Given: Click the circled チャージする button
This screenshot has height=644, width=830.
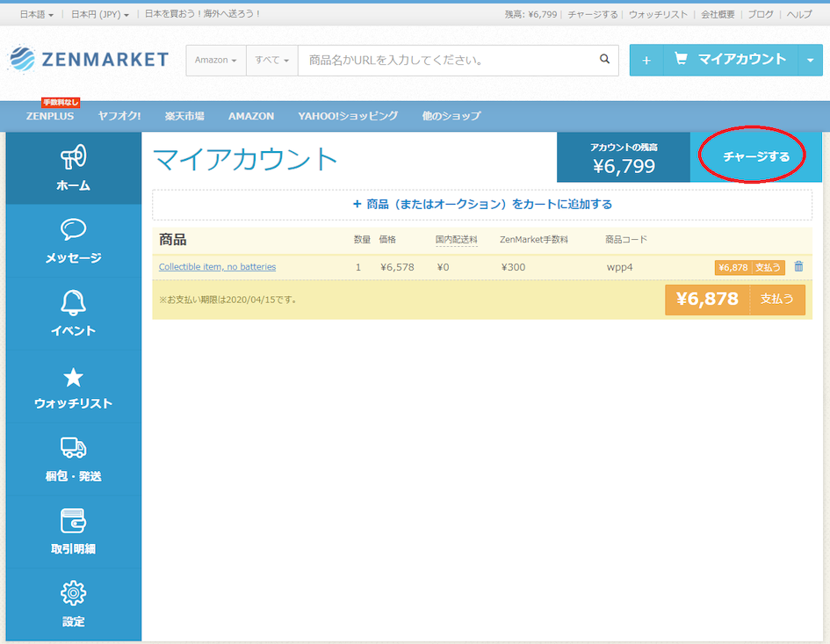Looking at the screenshot, I should click(x=756, y=156).
